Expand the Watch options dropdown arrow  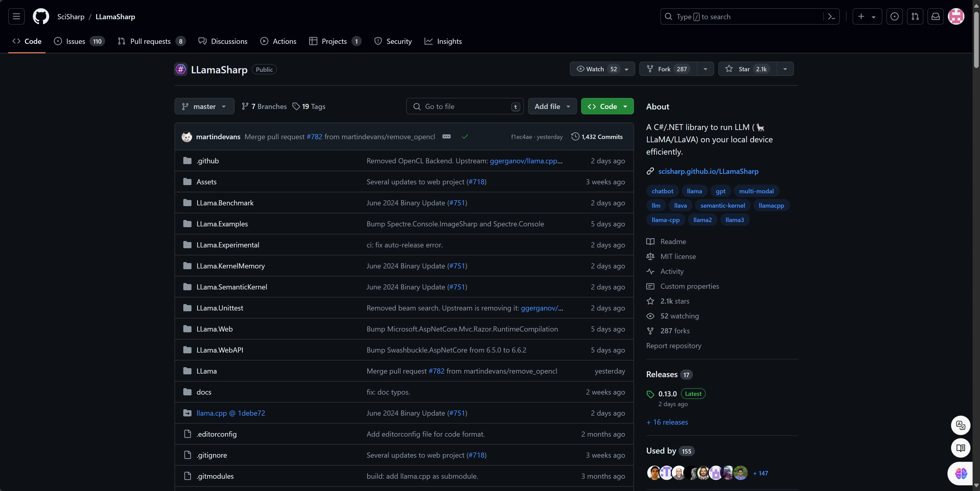click(627, 69)
